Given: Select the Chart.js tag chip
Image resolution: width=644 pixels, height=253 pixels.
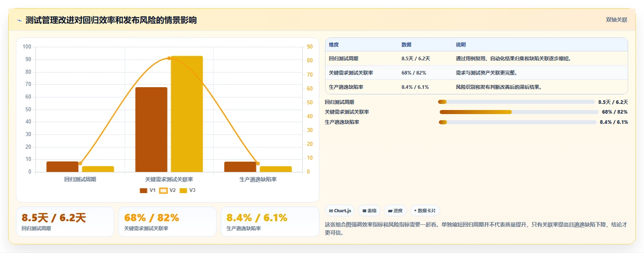Looking at the screenshot, I should pyautogui.click(x=340, y=211).
